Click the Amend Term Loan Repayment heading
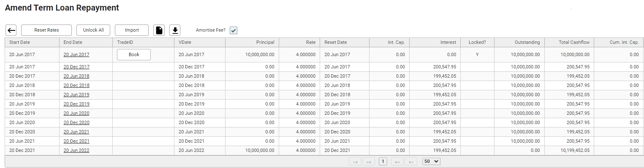Viewport: 644px width, 168px height. [62, 8]
